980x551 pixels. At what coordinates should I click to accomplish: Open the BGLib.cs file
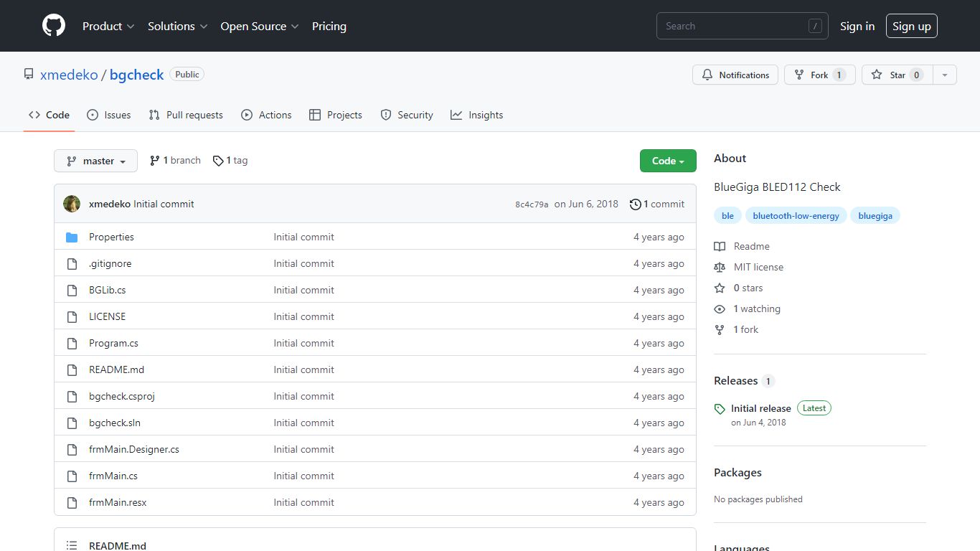(x=107, y=290)
